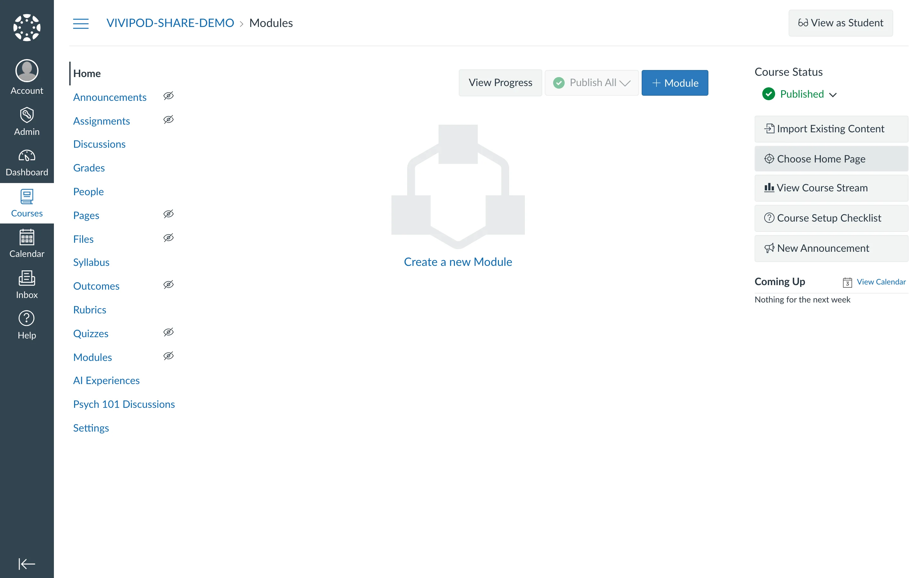
Task: Click hidden-eye icon next to Announcements
Action: click(168, 96)
